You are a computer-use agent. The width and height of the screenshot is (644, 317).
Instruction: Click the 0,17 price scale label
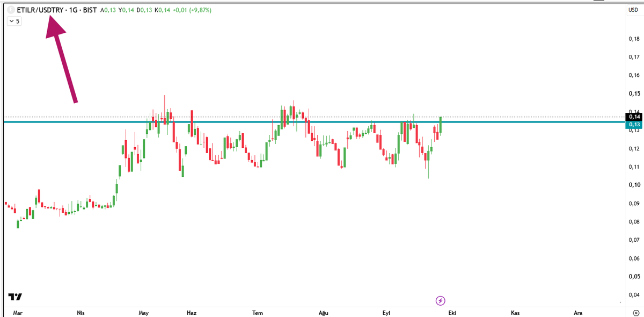pyautogui.click(x=634, y=57)
